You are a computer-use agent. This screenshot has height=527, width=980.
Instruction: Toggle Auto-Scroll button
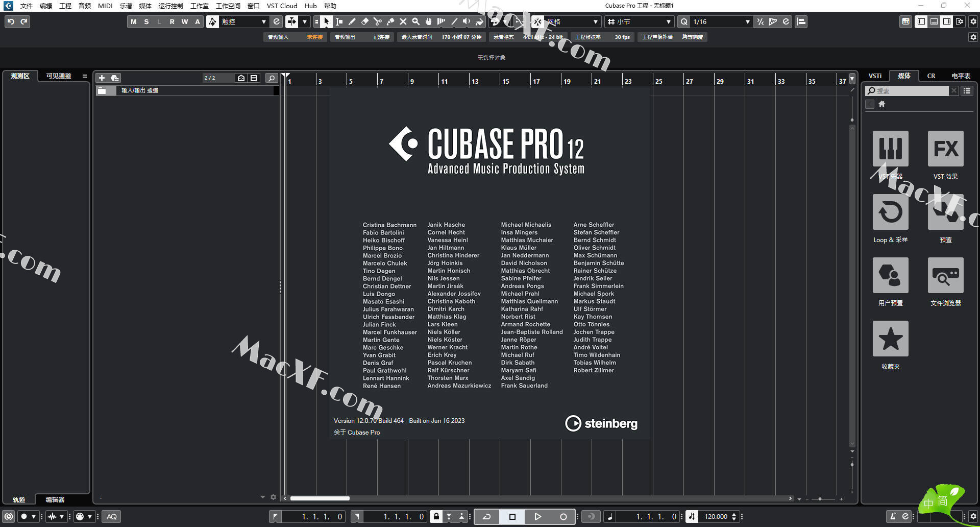tap(291, 21)
